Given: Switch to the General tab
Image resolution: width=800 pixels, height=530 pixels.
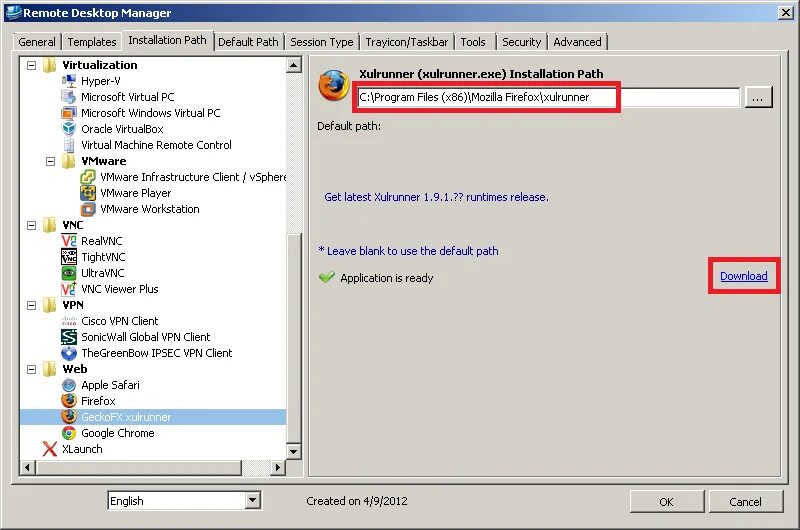Looking at the screenshot, I should coord(37,42).
